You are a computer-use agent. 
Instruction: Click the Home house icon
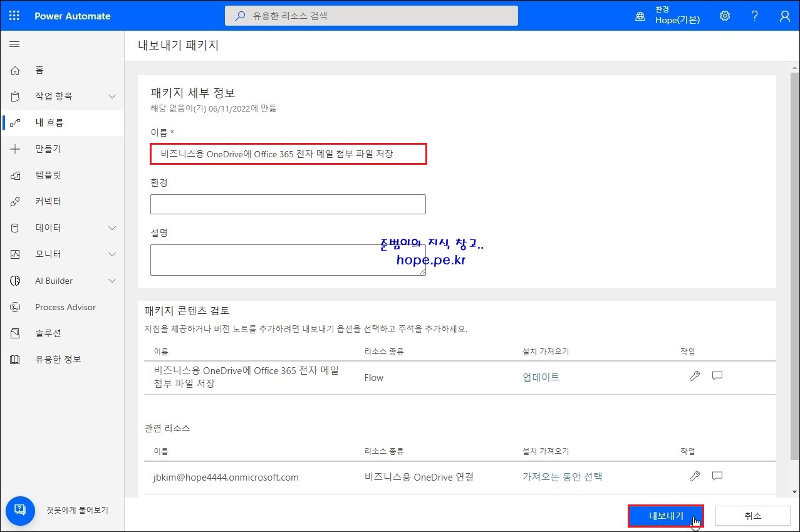[15, 70]
